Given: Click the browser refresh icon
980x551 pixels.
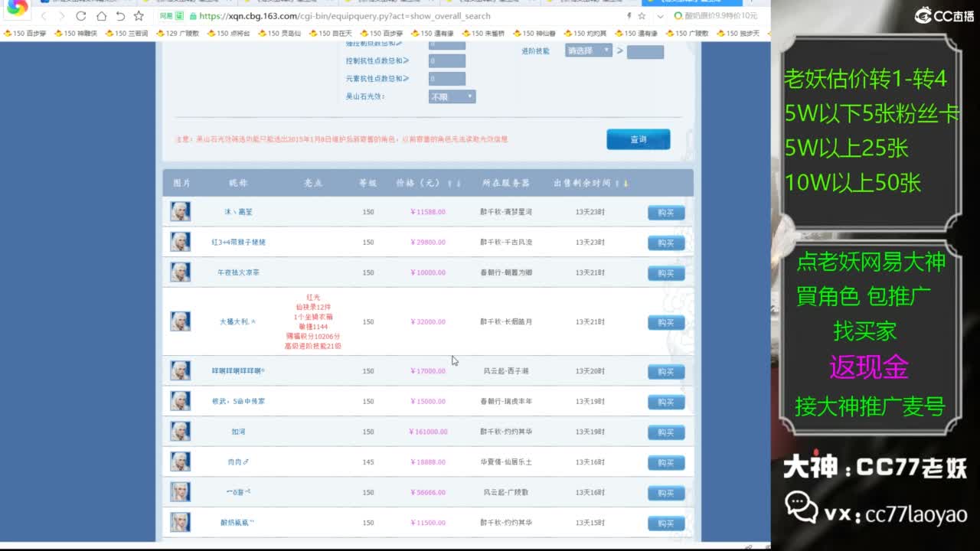Looking at the screenshot, I should (x=80, y=16).
